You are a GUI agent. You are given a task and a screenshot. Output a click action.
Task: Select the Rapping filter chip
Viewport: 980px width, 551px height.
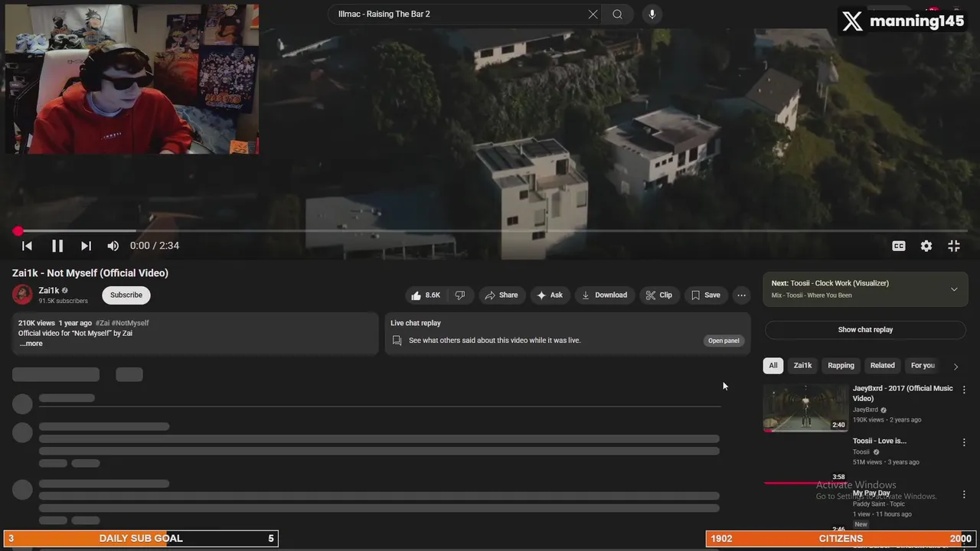841,366
